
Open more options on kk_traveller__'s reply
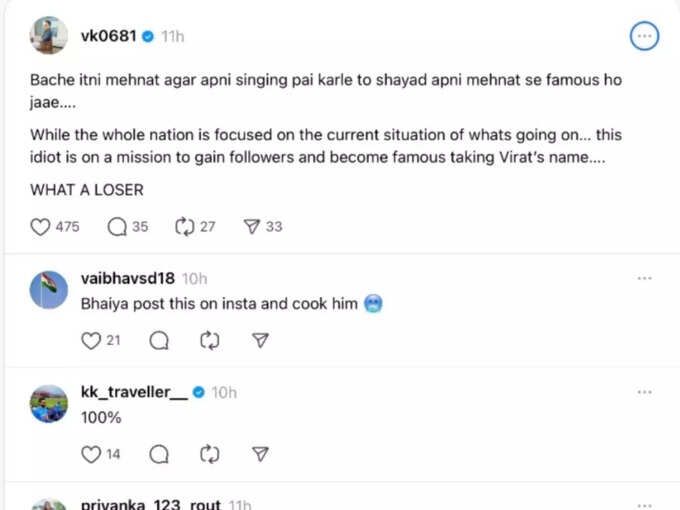pos(645,391)
